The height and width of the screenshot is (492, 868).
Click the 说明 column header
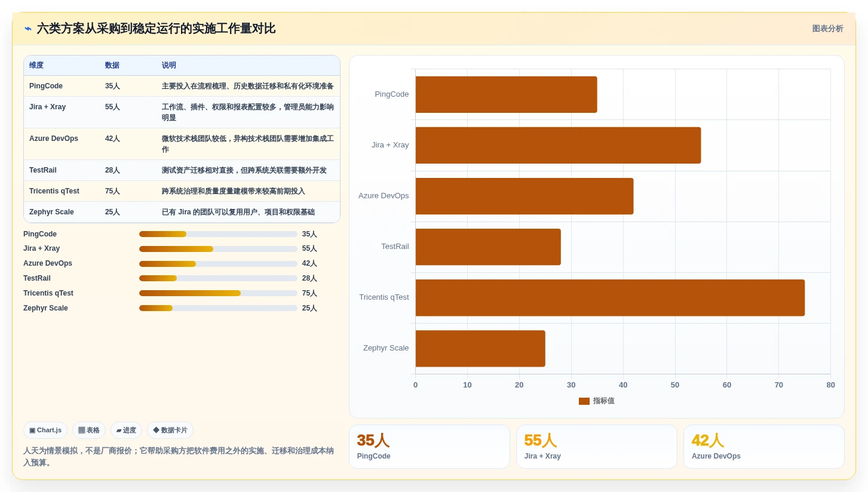tap(169, 66)
